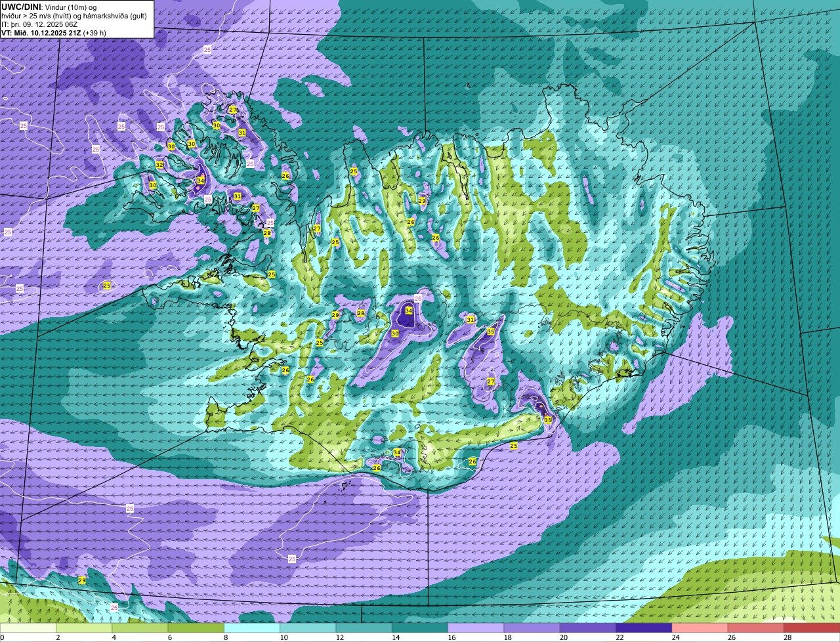Click the legend scale label "22"
Image resolution: width=840 pixels, height=642 pixels.
[619, 637]
